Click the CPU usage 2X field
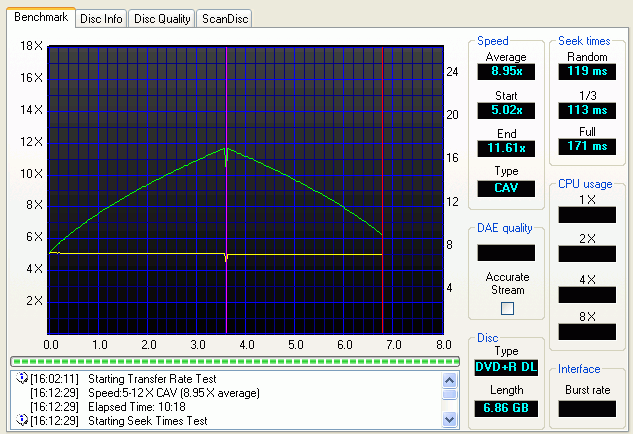 click(587, 254)
